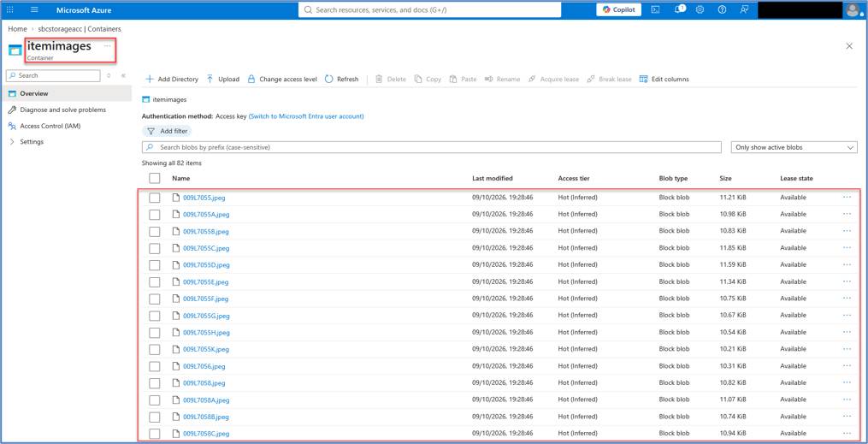This screenshot has height=444, width=868.
Task: Check the box for 009L7055E.jpeg
Action: [155, 281]
